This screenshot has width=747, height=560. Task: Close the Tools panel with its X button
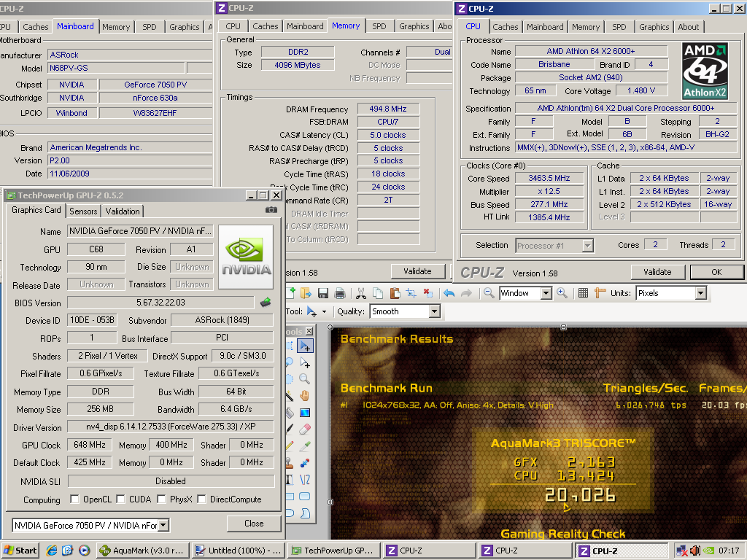point(309,331)
